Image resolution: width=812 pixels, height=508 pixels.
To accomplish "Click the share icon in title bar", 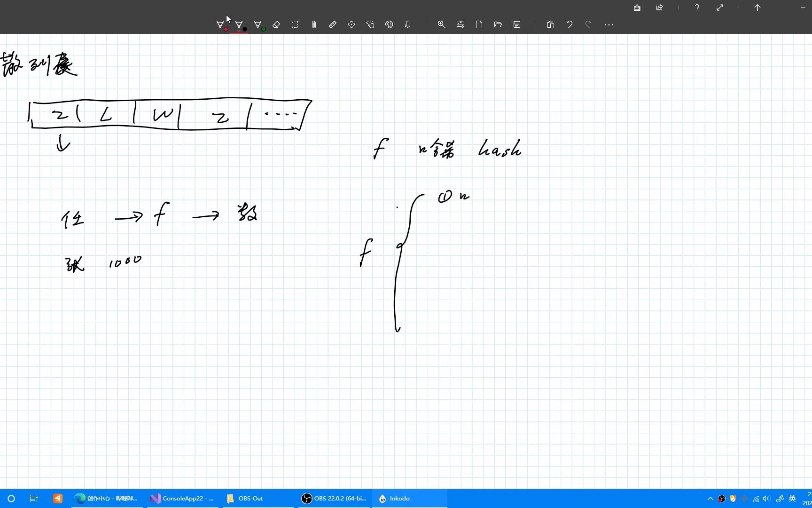I will tap(660, 8).
